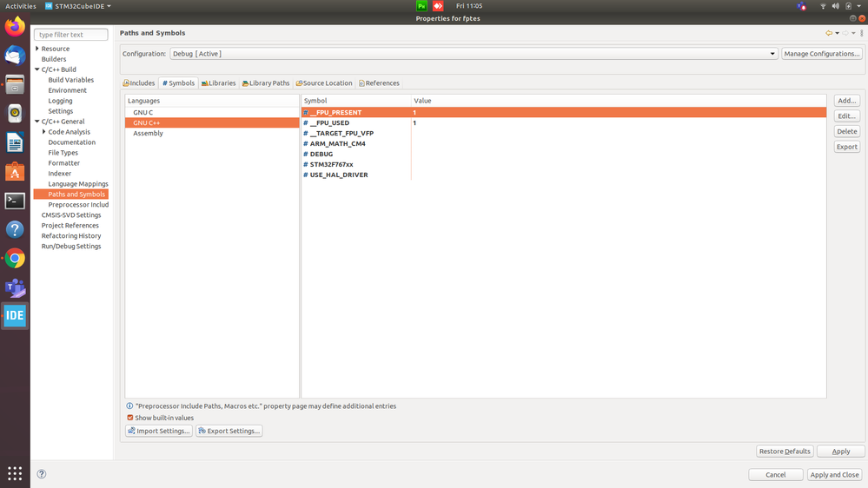Open Activities overview
868x488 pixels.
pyautogui.click(x=21, y=6)
